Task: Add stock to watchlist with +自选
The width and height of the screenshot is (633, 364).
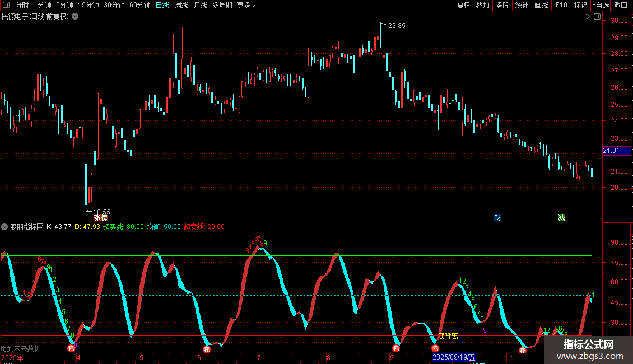Action: click(601, 6)
